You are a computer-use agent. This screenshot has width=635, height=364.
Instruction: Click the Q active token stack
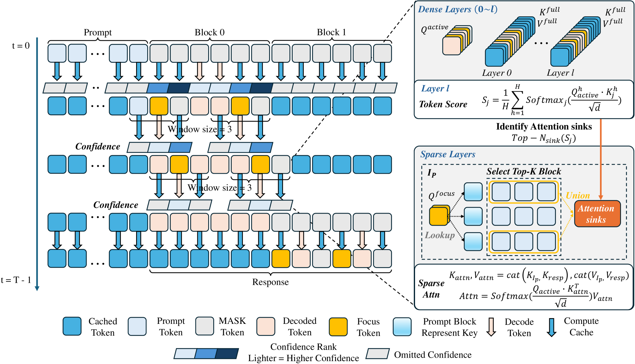pyautogui.click(x=456, y=41)
